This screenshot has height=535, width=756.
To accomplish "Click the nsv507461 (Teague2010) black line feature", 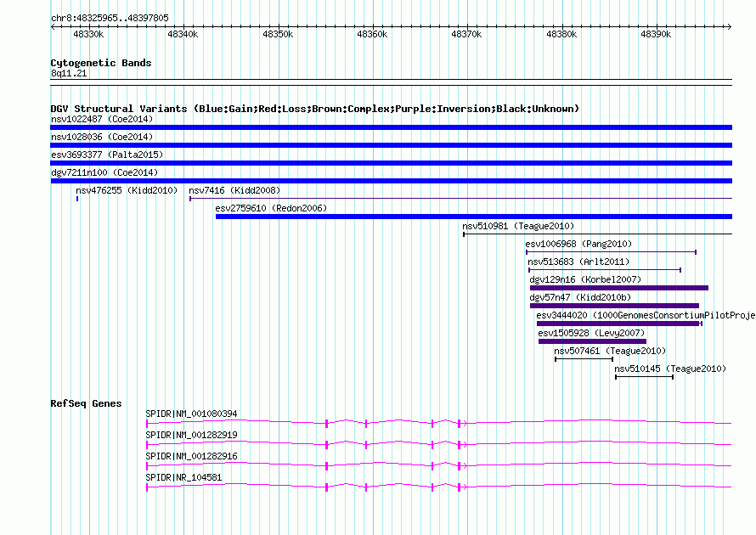I will coord(584,359).
